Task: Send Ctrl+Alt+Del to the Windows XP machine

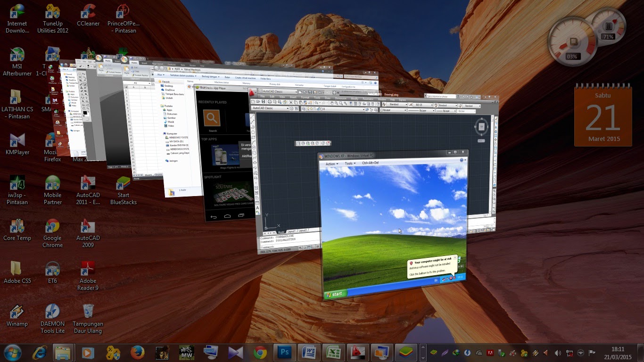Action: click(x=370, y=163)
